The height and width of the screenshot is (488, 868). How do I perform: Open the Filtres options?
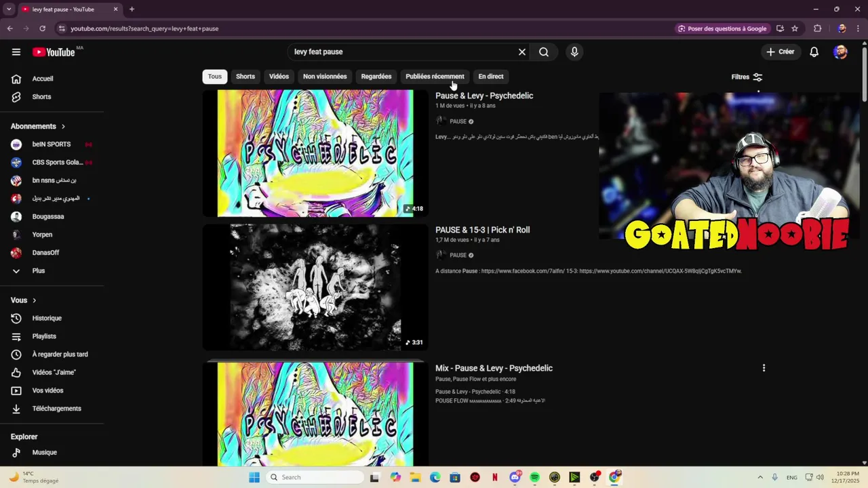click(x=747, y=77)
